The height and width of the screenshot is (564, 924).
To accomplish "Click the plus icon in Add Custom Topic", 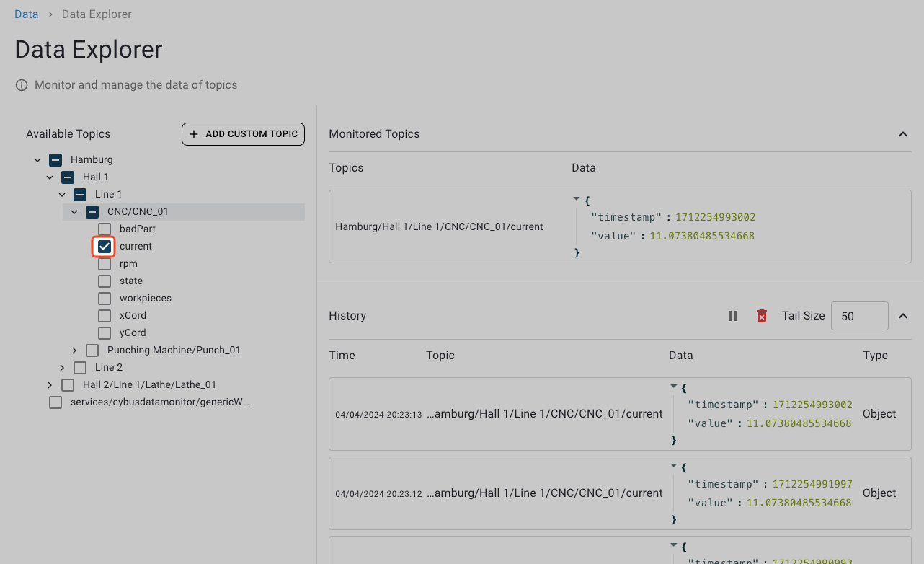I will tap(193, 134).
